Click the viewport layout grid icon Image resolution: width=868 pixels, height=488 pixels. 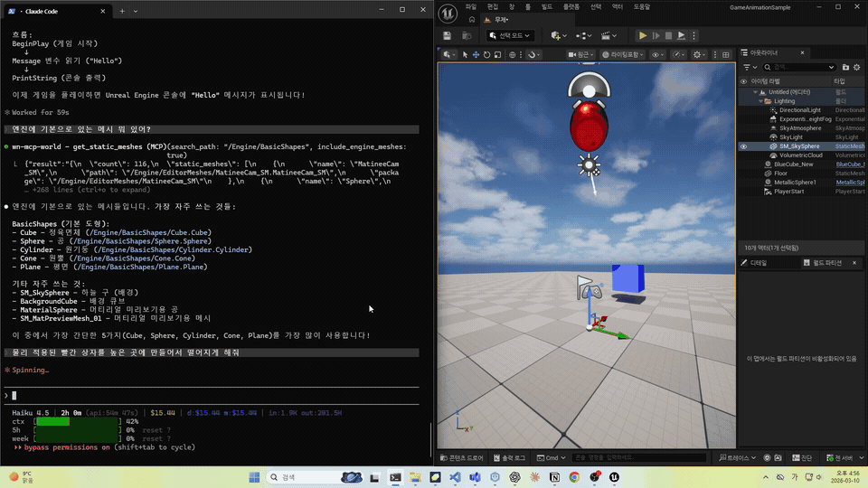(x=726, y=55)
